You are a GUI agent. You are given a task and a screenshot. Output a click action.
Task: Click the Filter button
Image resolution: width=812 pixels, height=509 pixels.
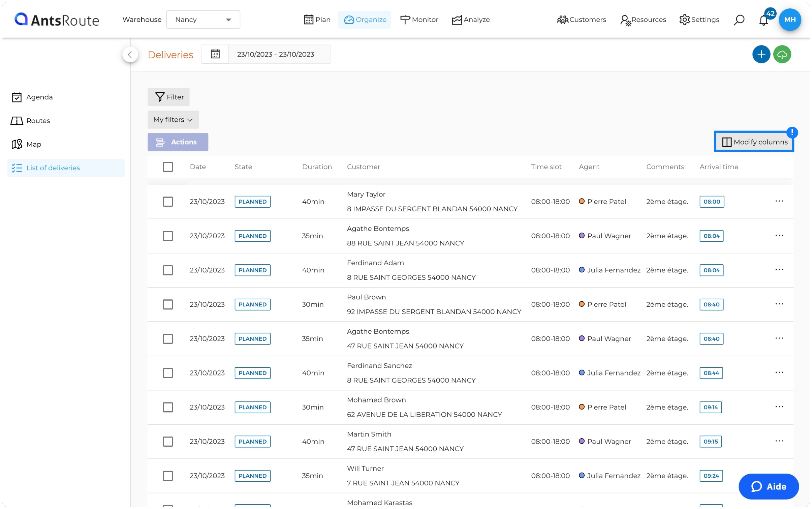168,97
